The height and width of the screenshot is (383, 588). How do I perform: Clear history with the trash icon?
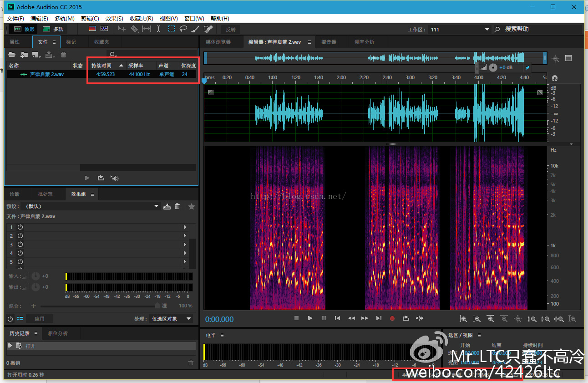coord(191,363)
